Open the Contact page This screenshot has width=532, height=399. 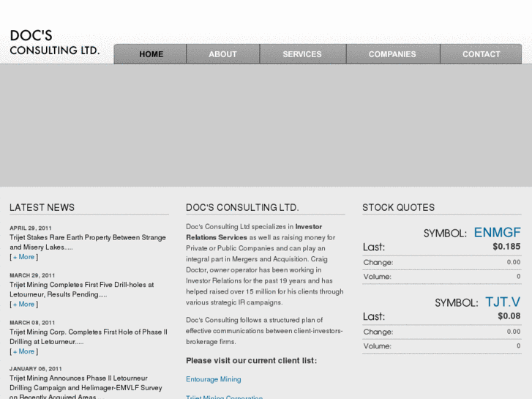coord(481,54)
